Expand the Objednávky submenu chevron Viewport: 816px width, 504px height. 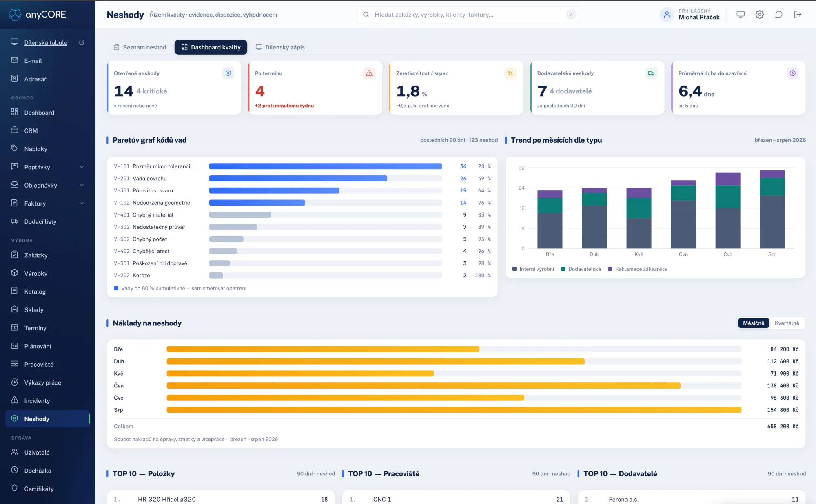click(x=82, y=185)
